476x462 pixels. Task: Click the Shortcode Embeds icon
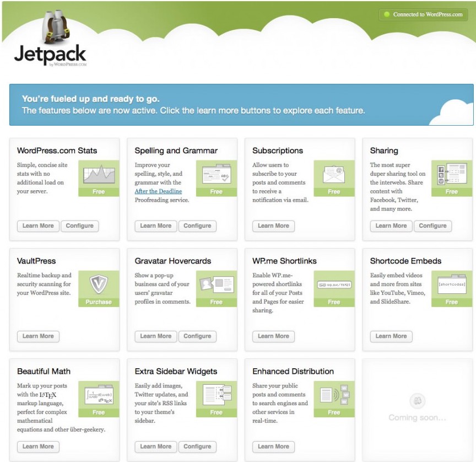pos(451,284)
